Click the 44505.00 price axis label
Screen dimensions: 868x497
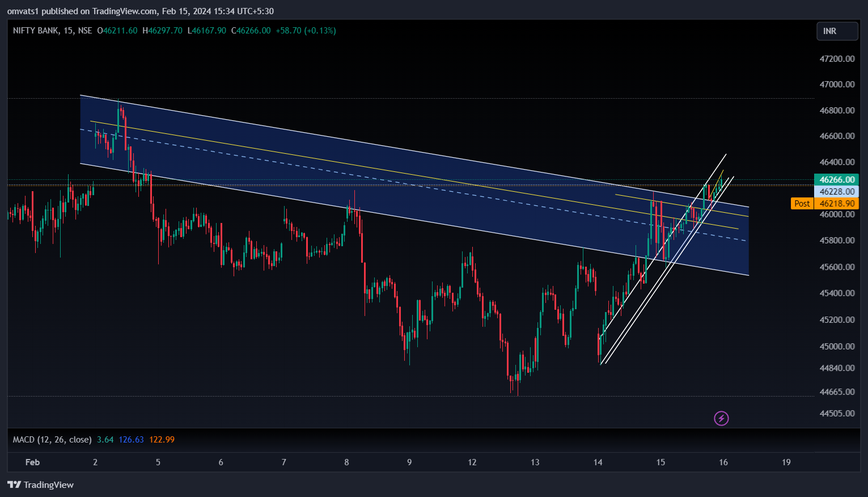(x=837, y=414)
